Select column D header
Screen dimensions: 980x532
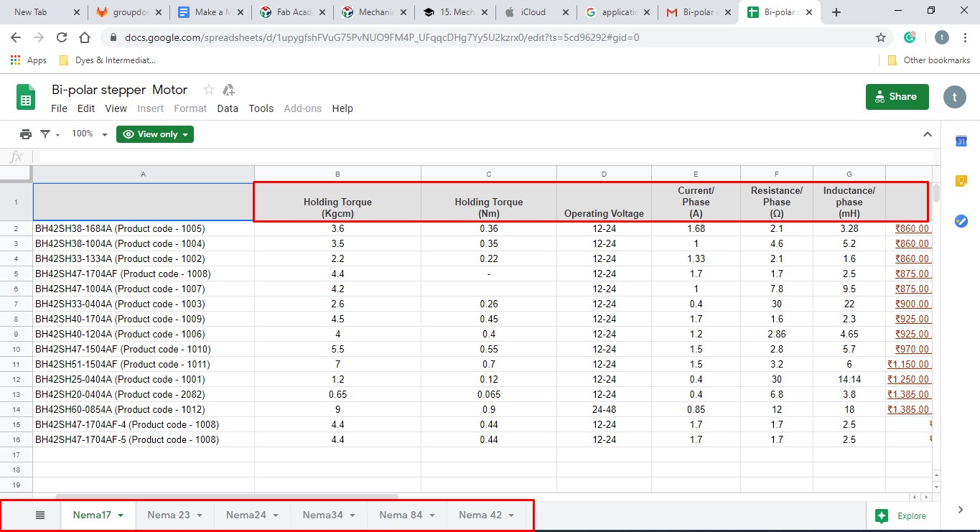604,174
